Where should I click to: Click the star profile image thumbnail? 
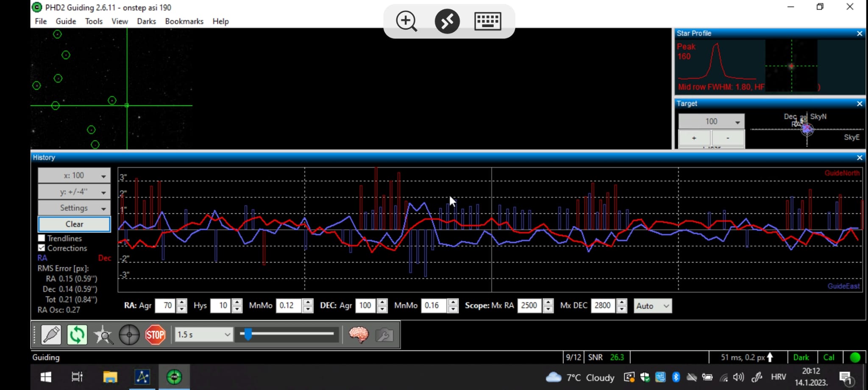(791, 66)
